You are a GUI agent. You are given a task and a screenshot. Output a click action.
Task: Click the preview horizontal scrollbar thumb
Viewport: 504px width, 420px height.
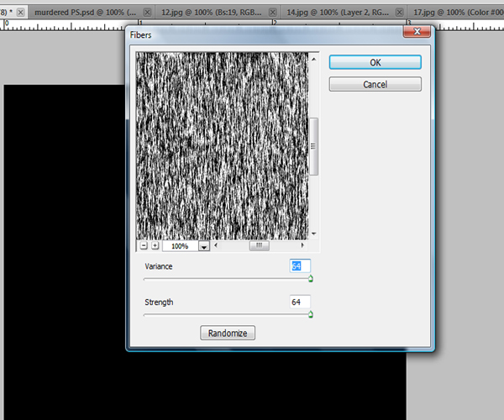259,246
